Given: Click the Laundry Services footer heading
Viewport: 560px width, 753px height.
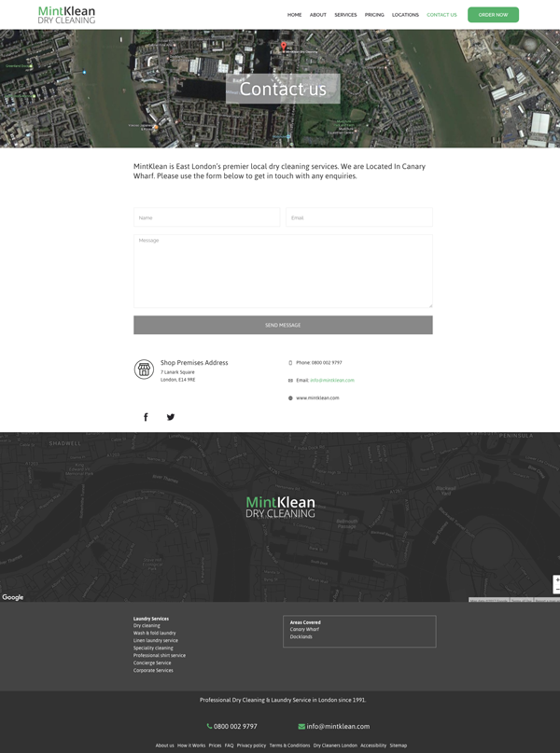Looking at the screenshot, I should tap(151, 619).
